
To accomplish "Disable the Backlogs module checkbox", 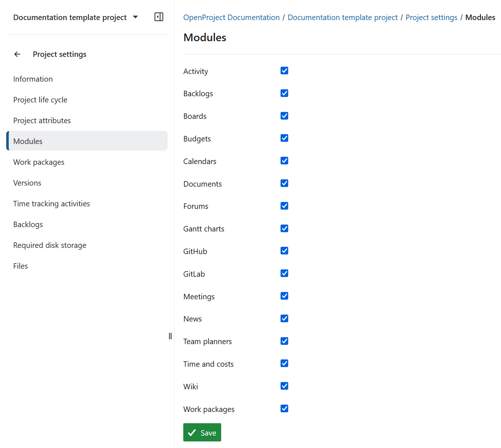I will [x=284, y=93].
